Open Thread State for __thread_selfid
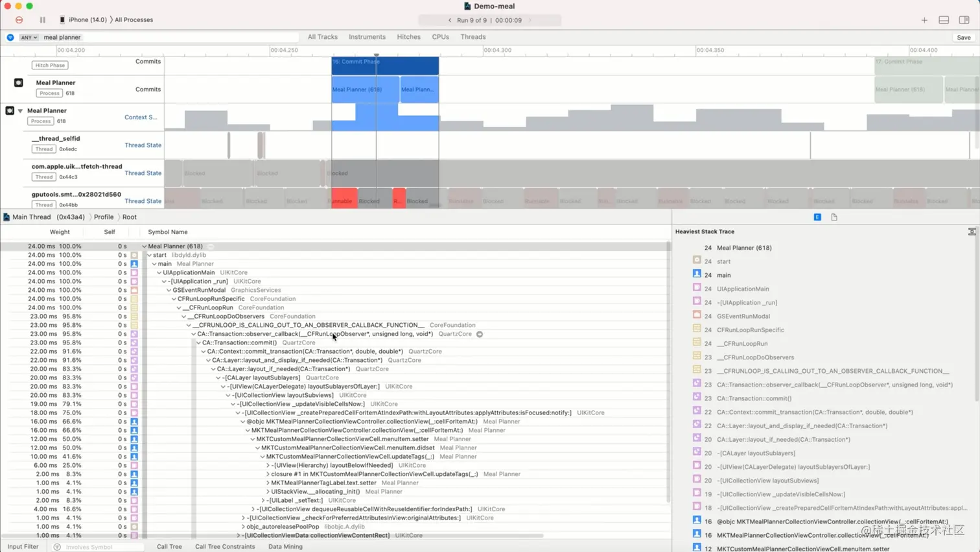The image size is (980, 552). tap(143, 145)
